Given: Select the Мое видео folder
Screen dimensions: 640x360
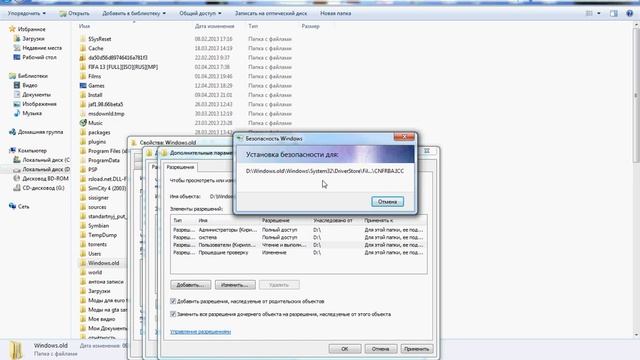Looking at the screenshot, I should pyautogui.click(x=101, y=319).
